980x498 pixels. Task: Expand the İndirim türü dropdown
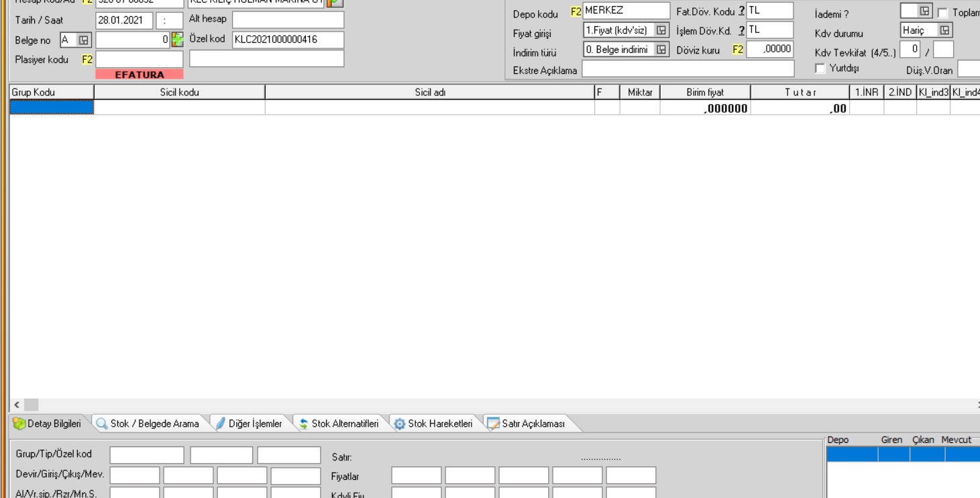pos(661,49)
